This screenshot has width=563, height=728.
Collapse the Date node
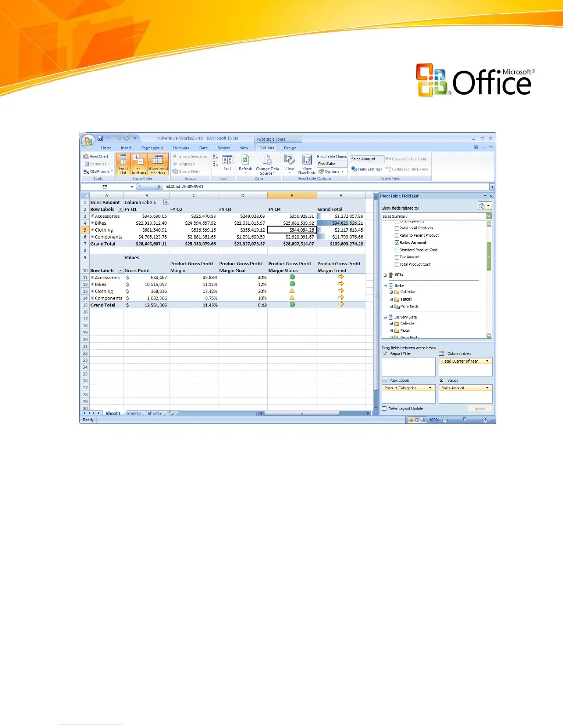tap(385, 286)
